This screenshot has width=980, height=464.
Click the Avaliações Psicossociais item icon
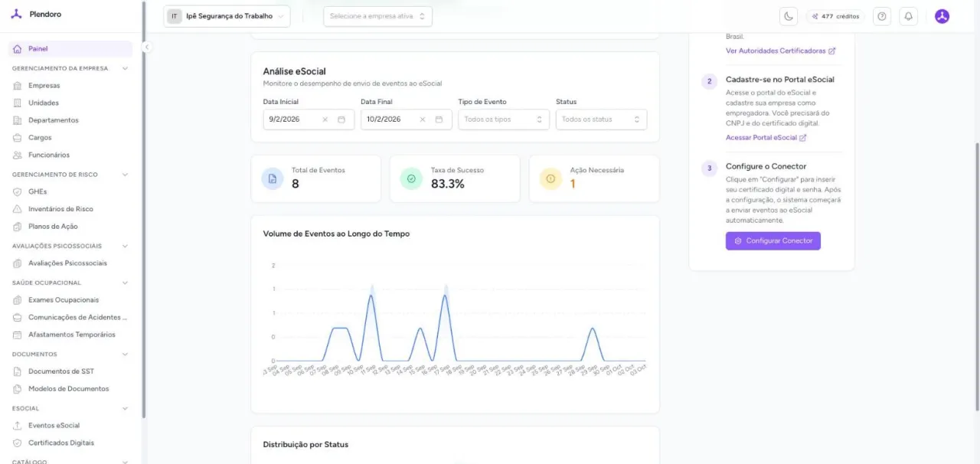tap(18, 263)
